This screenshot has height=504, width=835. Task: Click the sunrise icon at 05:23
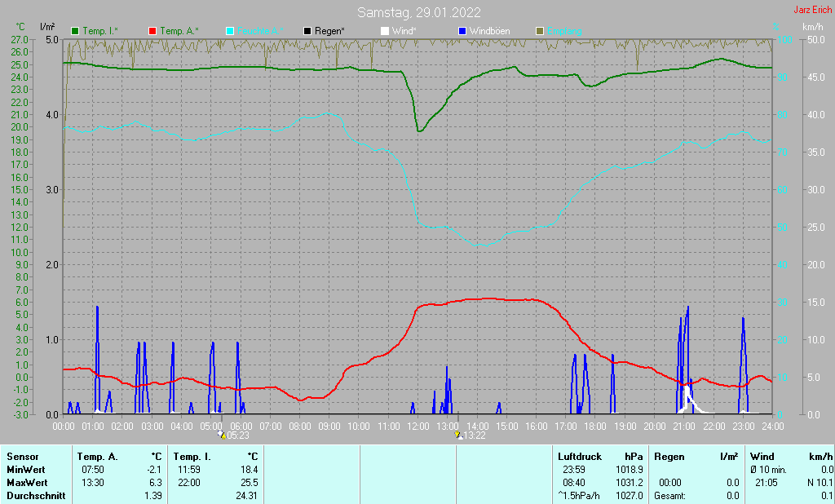coord(222,435)
